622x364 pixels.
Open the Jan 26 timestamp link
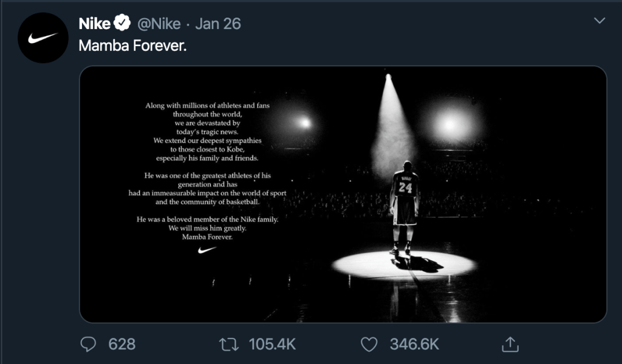point(218,24)
